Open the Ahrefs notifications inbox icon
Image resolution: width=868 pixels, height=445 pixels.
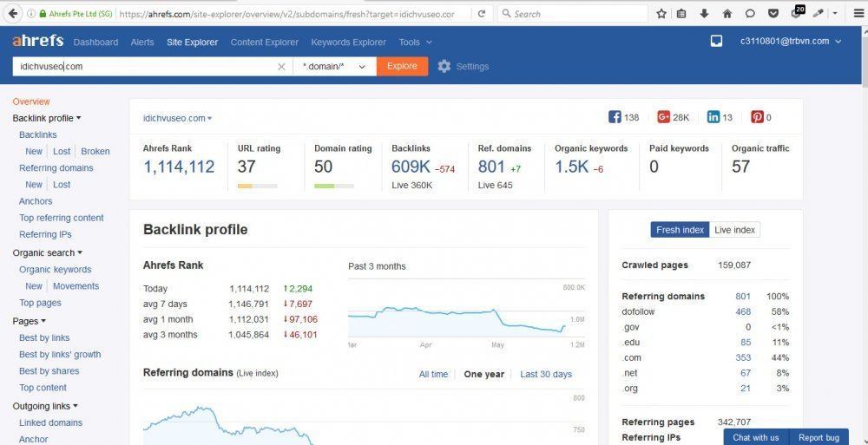716,41
